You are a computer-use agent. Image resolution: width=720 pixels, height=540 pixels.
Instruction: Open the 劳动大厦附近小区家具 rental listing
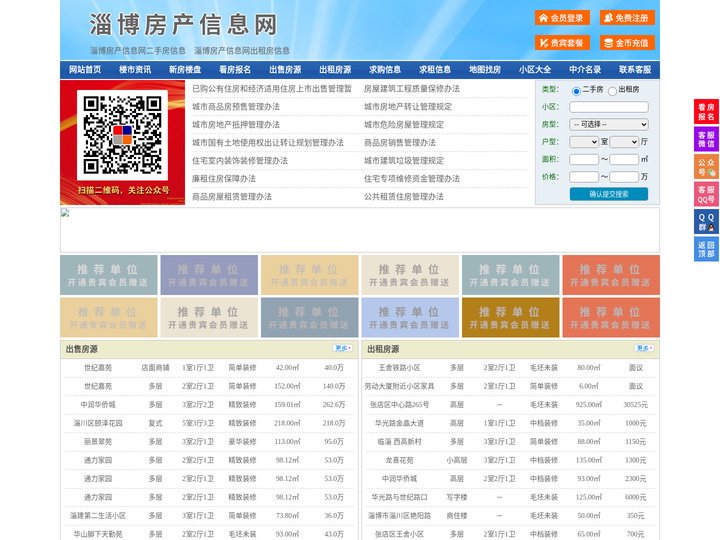coord(511,386)
